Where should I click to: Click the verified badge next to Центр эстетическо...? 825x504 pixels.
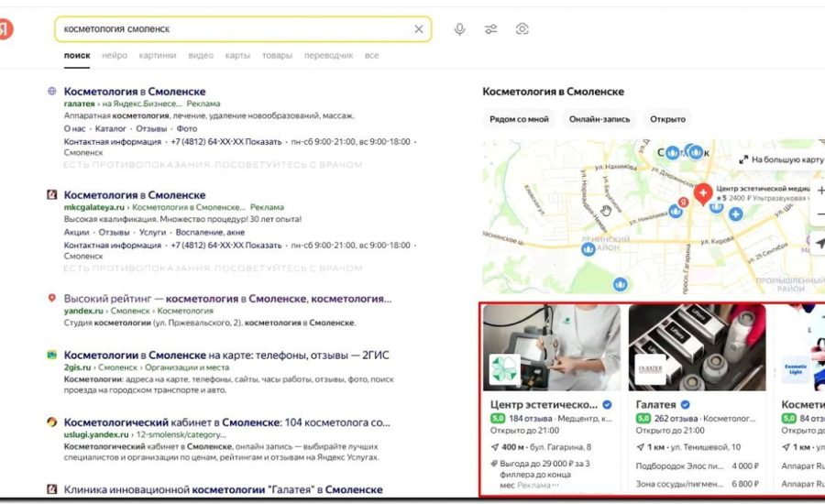point(607,404)
